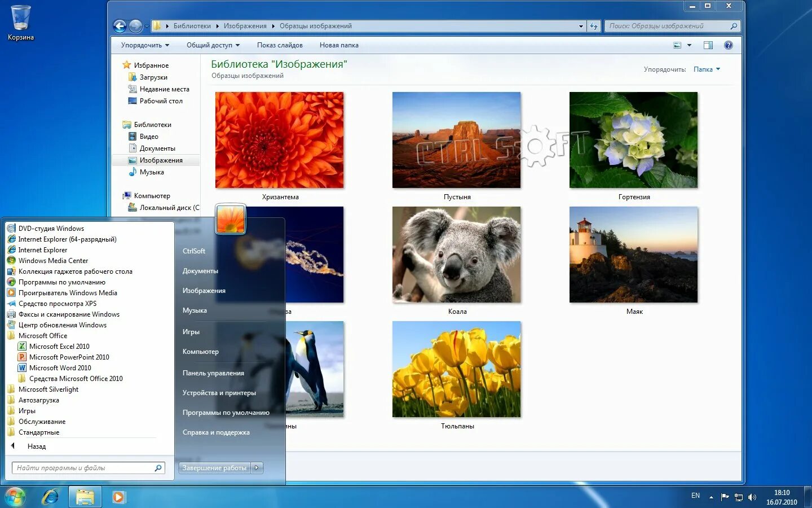Open Справка и поддержка from Start menu
This screenshot has height=508, width=812.
pos(216,432)
